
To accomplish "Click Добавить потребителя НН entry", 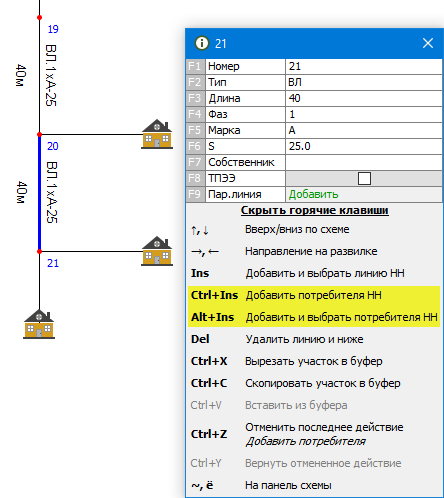I will [314, 295].
